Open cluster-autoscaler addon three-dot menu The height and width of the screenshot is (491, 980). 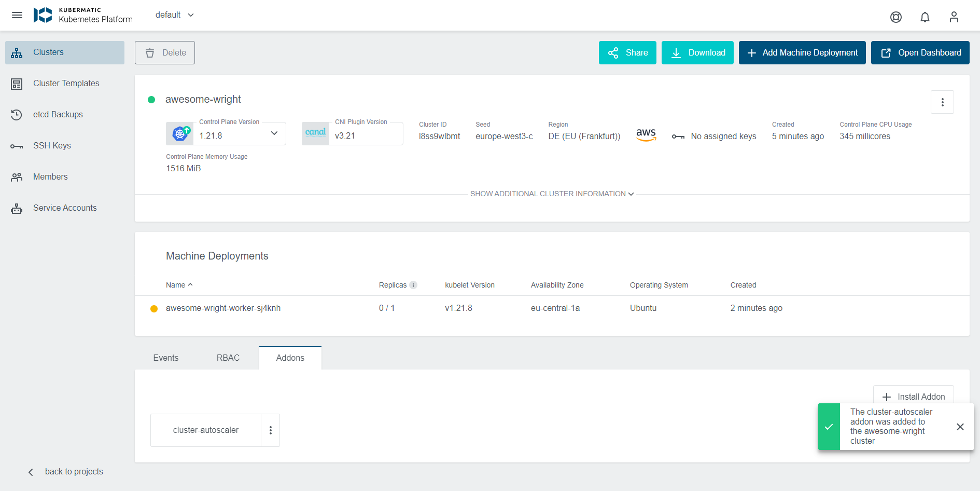270,430
